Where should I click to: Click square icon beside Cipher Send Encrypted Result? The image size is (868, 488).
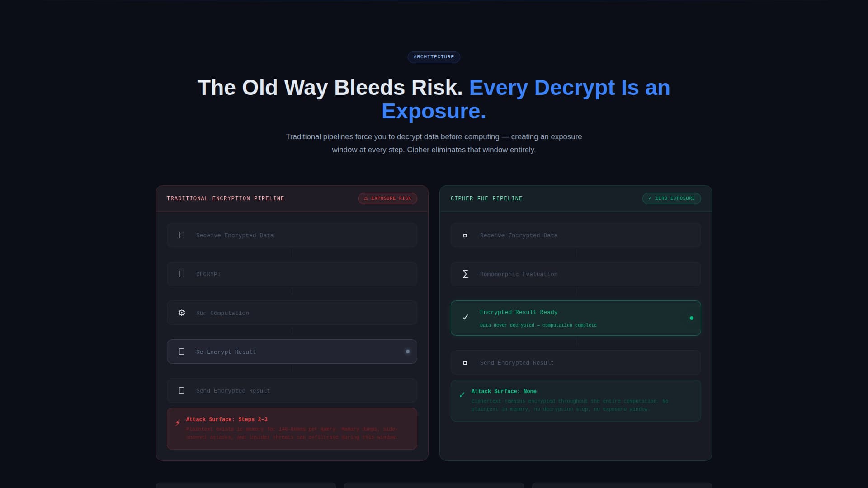click(x=465, y=363)
